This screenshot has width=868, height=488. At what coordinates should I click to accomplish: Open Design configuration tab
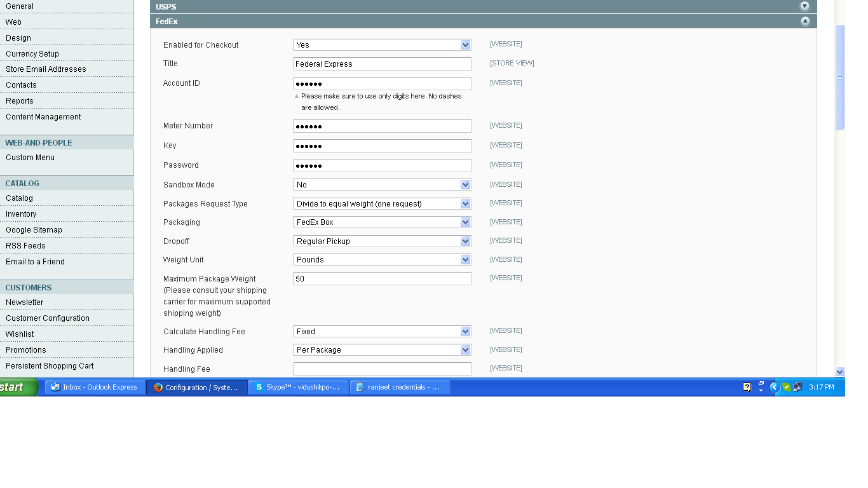coord(67,37)
